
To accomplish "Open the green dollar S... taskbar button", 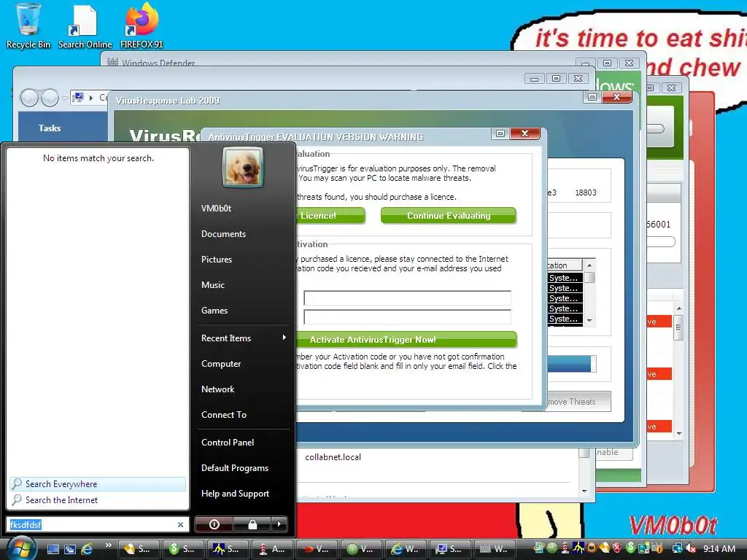I will pos(182,549).
